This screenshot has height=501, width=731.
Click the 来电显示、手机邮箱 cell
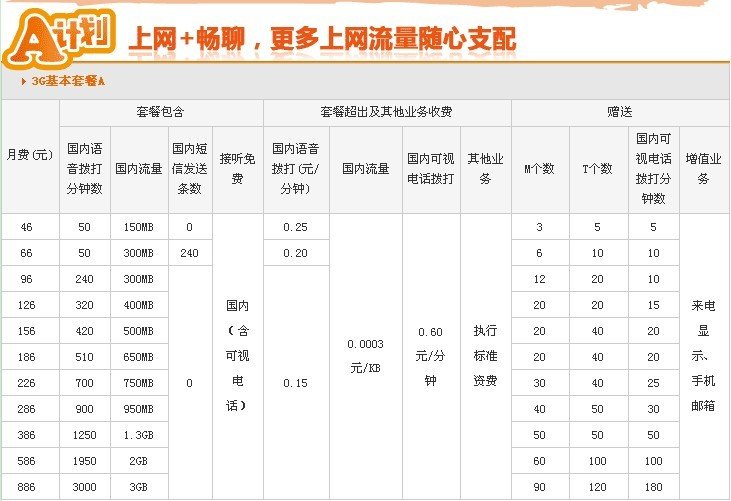pos(703,357)
